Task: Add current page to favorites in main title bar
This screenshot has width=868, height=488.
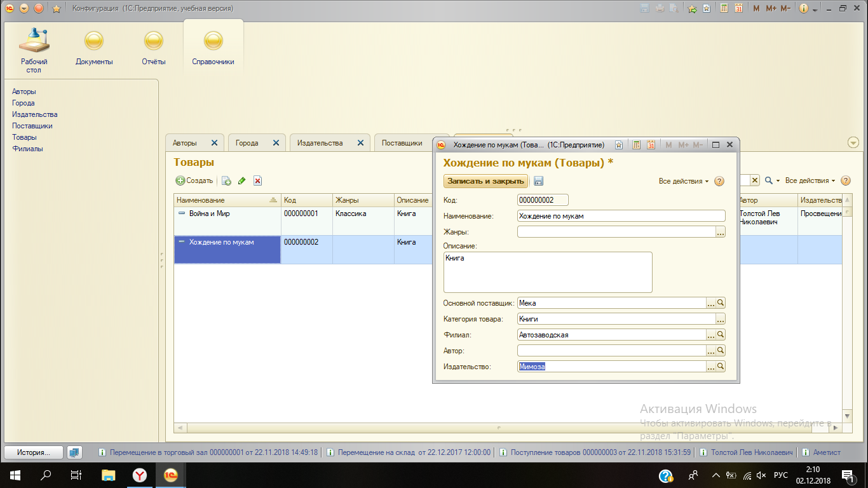Action: coord(706,9)
